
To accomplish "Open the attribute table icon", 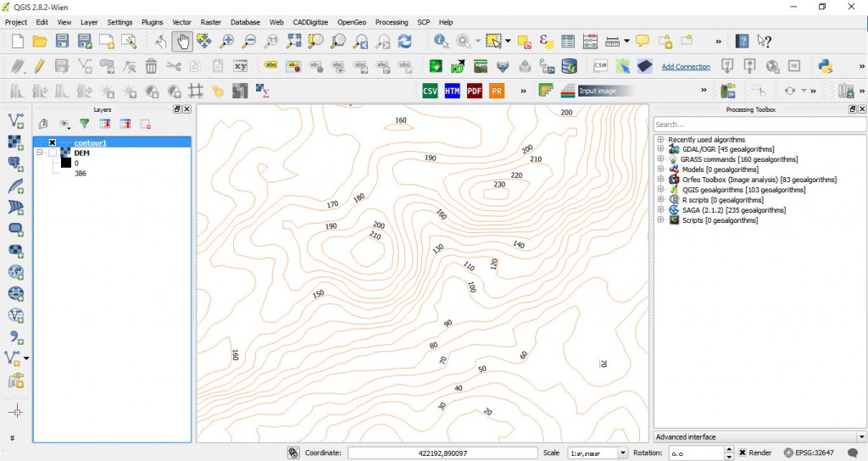I will tap(568, 41).
